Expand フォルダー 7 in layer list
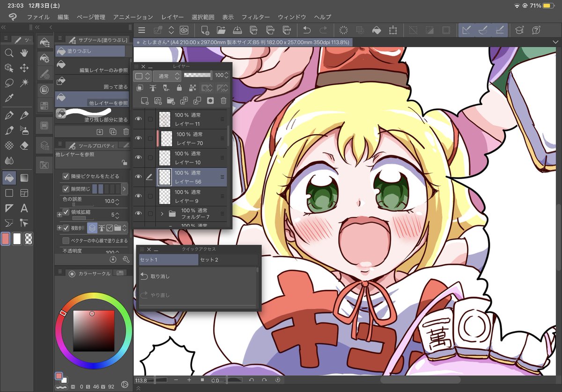Image resolution: width=562 pixels, height=392 pixels. 162,214
